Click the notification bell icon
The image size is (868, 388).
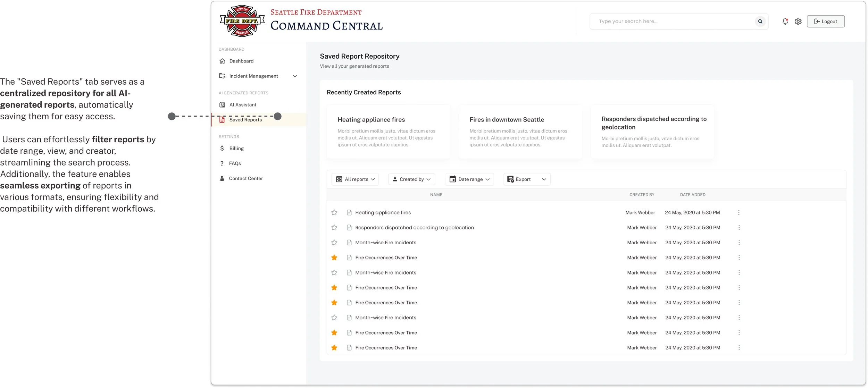tap(785, 22)
